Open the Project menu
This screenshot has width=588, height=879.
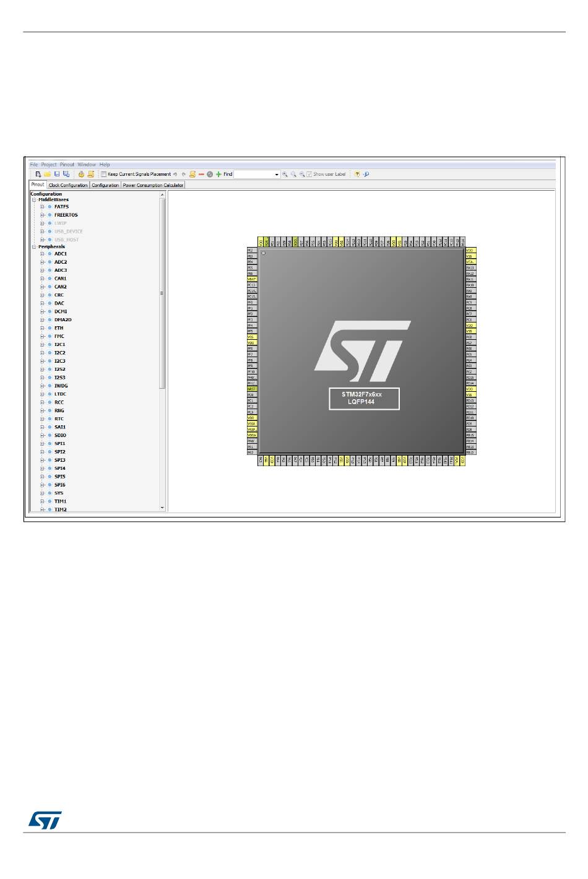pos(49,165)
